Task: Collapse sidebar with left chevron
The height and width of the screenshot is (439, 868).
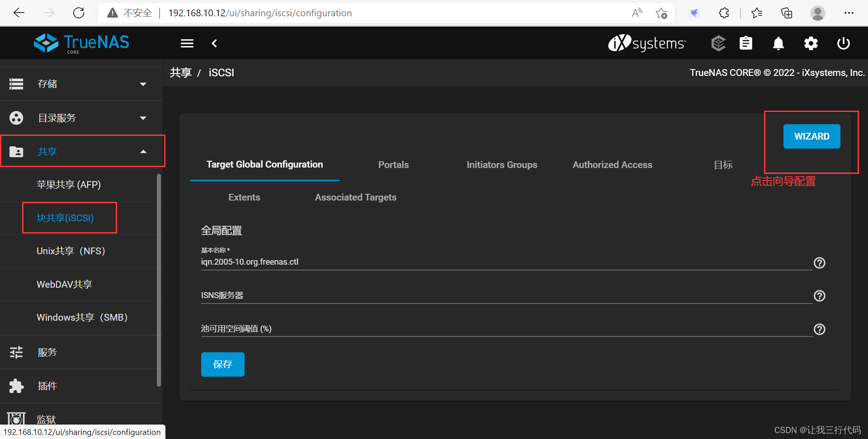Action: click(214, 43)
